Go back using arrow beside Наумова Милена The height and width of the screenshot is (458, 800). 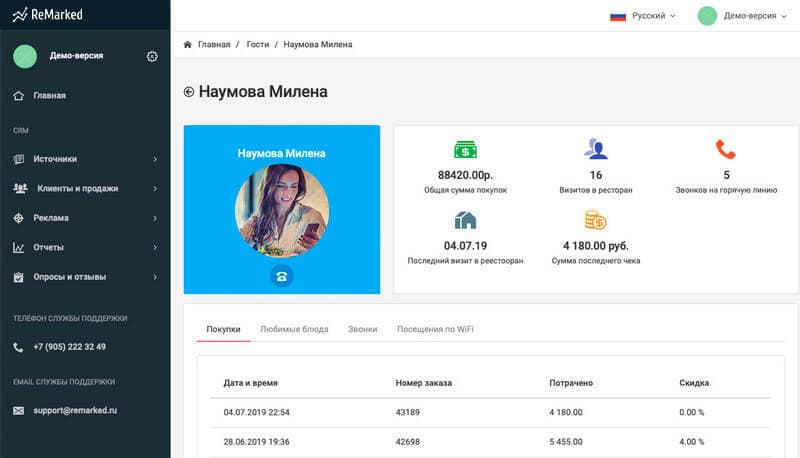point(189,92)
